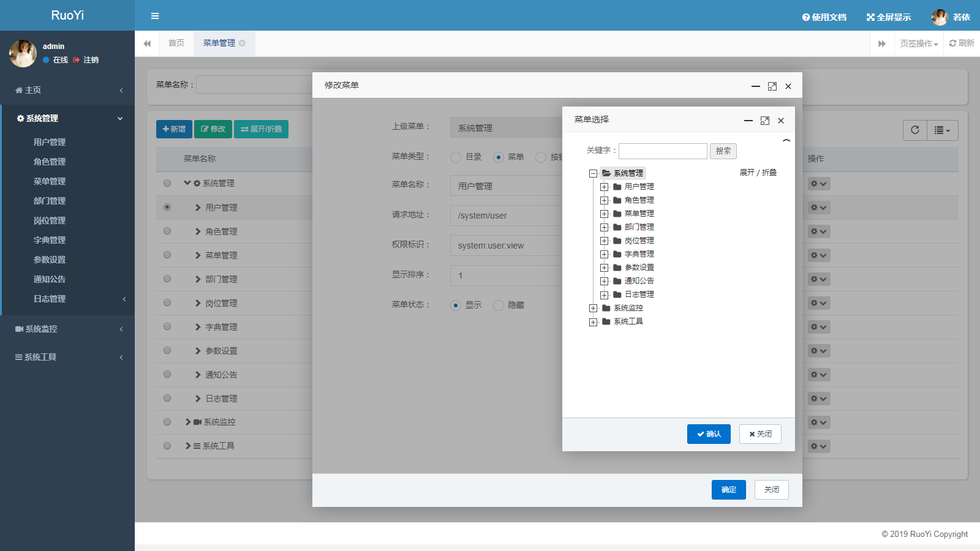Open the 使用文档 help link
980x551 pixels.
coord(824,17)
